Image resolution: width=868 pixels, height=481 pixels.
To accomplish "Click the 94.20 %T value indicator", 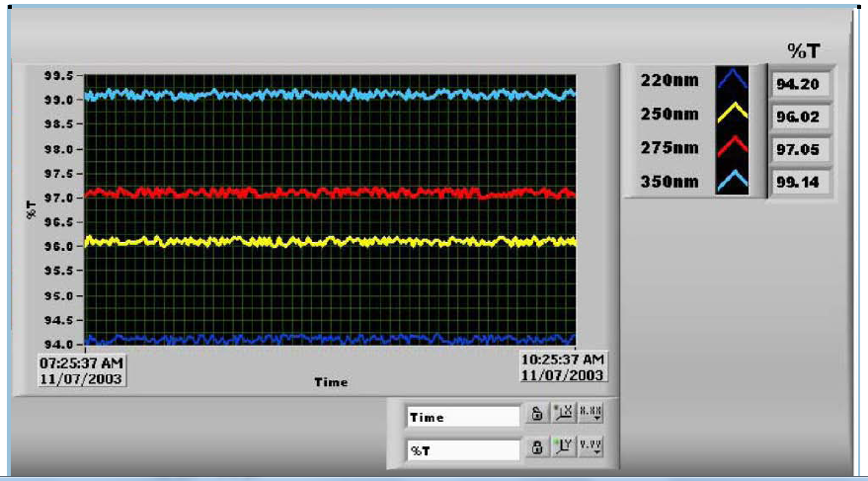I will point(798,84).
